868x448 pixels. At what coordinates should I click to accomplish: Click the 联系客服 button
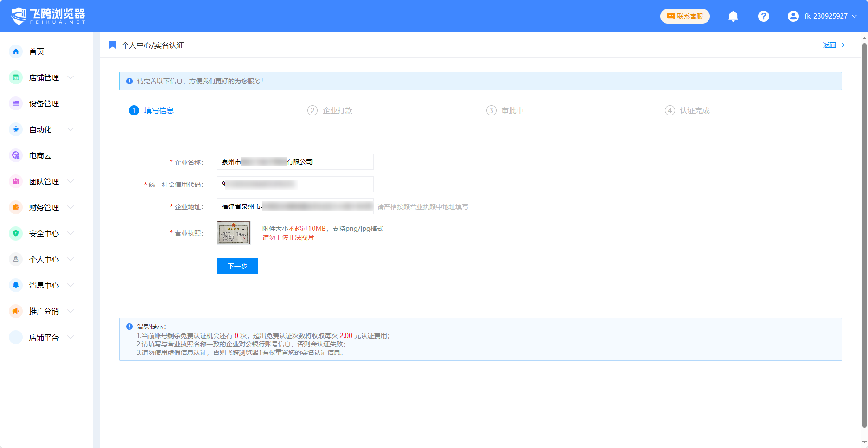[x=685, y=16]
